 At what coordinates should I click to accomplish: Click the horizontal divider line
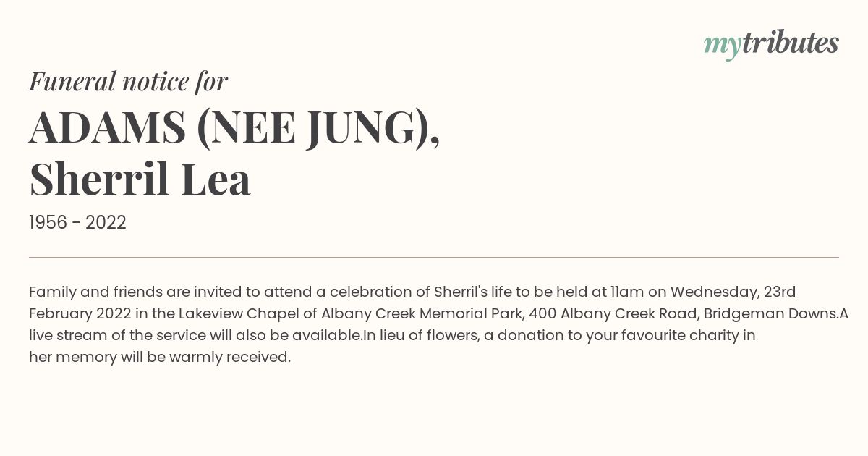434,257
